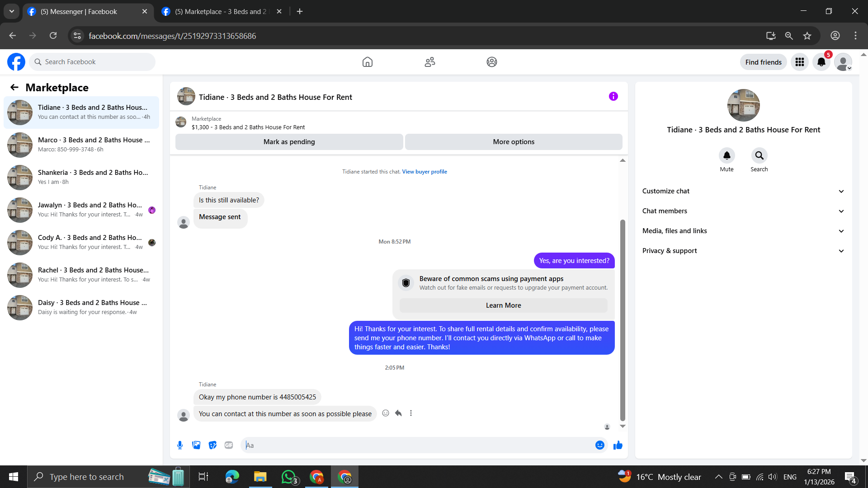Open View buyer profile link
Screen dimensions: 868x488
(x=424, y=172)
